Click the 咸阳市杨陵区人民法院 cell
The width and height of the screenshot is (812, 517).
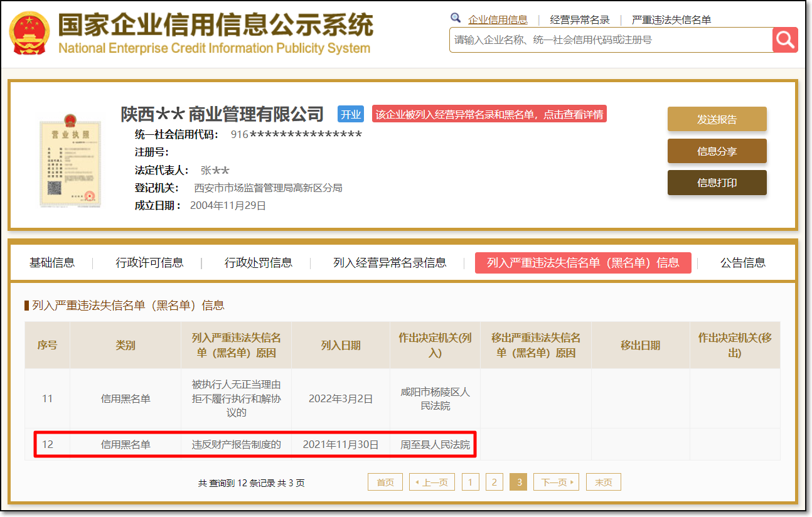[x=435, y=398]
